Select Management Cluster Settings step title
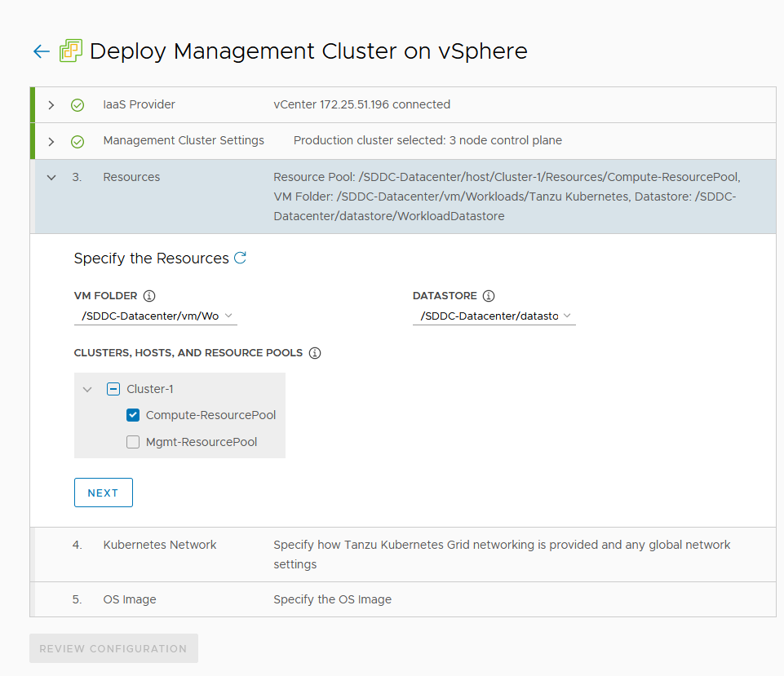Image resolution: width=784 pixels, height=676 pixels. [x=184, y=140]
